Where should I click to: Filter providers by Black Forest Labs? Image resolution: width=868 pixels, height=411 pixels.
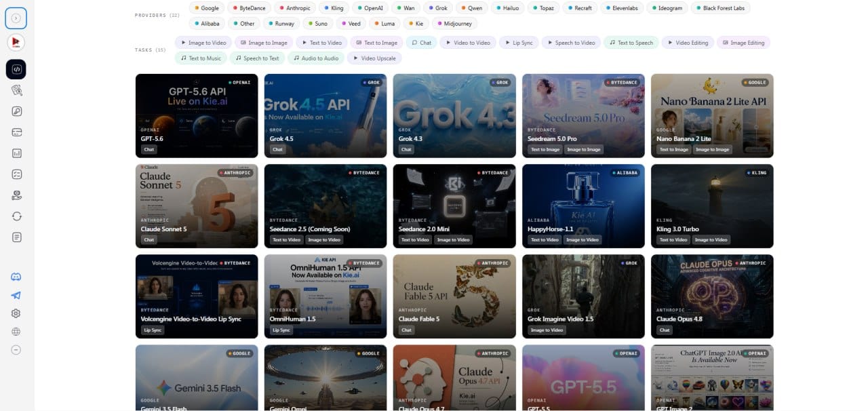(721, 8)
